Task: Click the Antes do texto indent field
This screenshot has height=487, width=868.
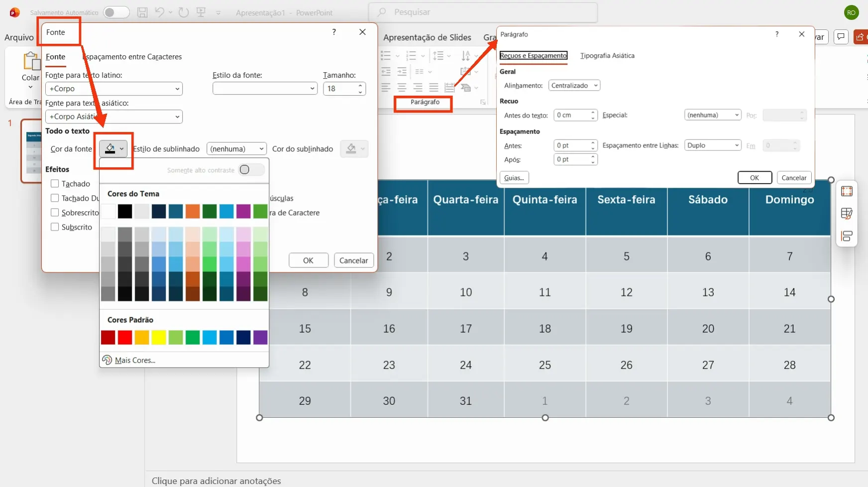Action: [575, 115]
